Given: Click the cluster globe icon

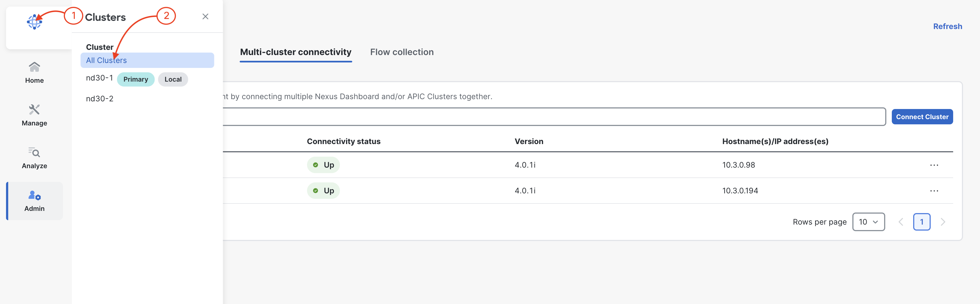Looking at the screenshot, I should point(34,22).
